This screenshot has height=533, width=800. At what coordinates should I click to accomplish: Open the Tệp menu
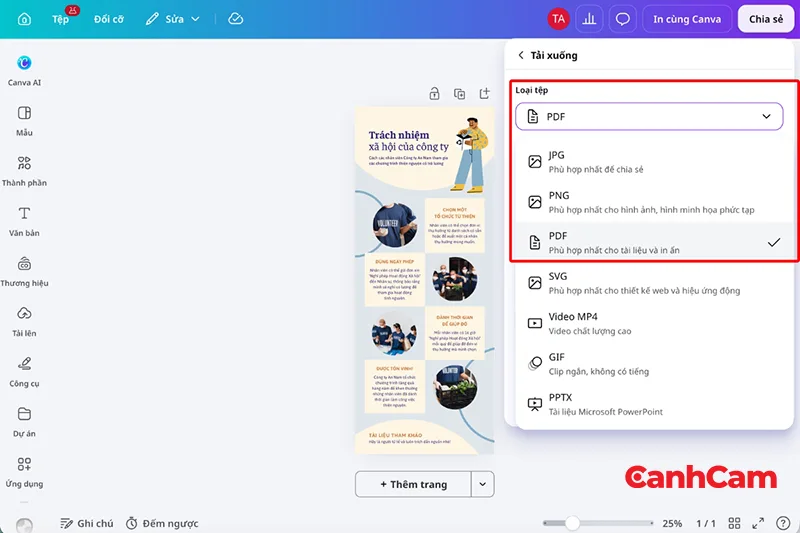pos(60,19)
